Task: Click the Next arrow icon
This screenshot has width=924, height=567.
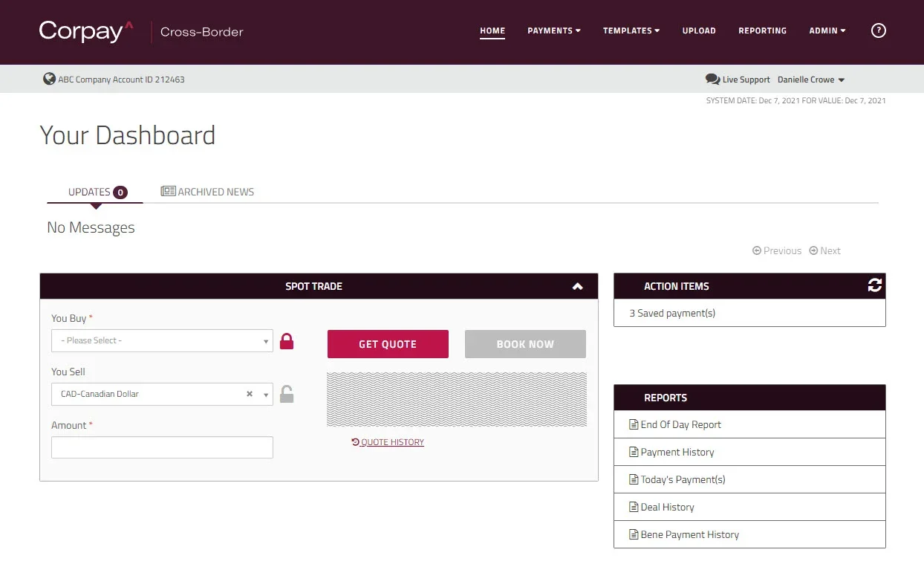Action: [x=813, y=250]
